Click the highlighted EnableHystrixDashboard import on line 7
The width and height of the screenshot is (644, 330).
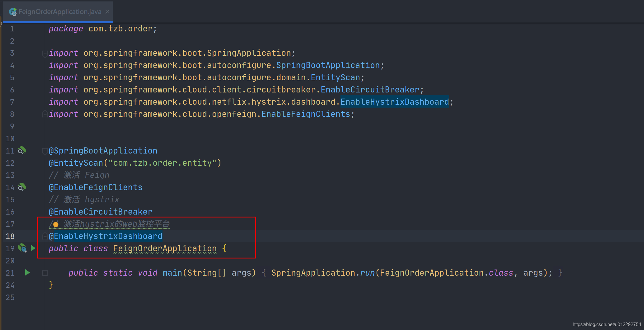(394, 102)
